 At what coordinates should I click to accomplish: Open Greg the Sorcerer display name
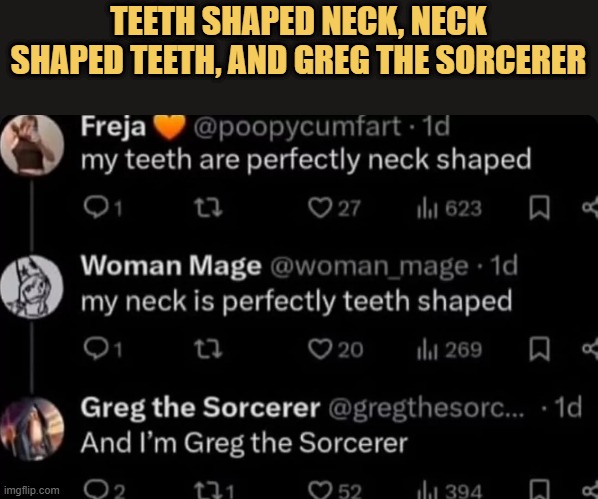(x=200, y=408)
